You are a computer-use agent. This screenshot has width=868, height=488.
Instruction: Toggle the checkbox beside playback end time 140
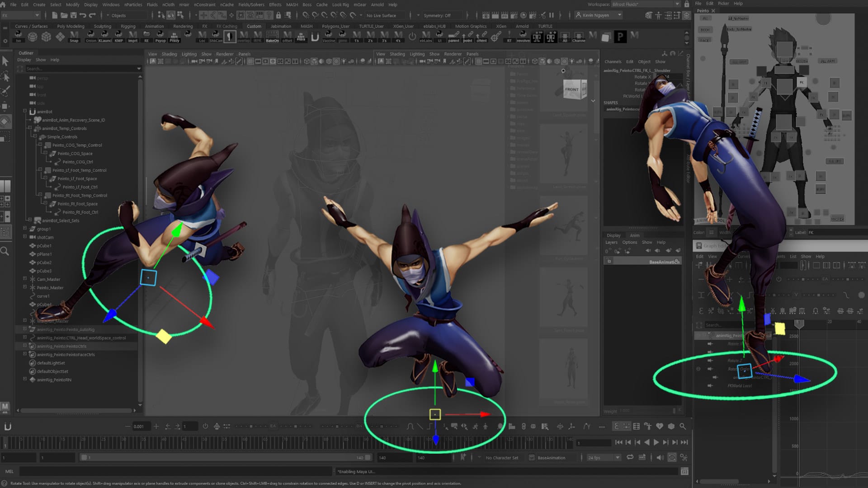point(454,458)
